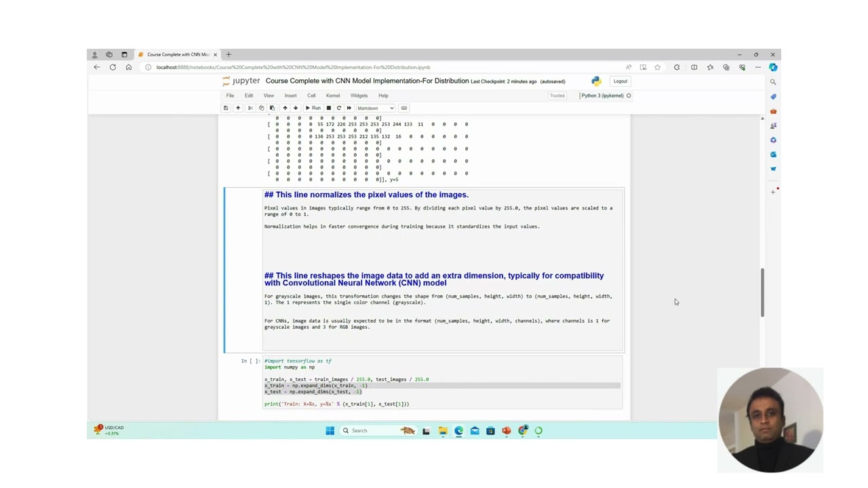Viewport: 868px width, 488px height.
Task: Close the Course Complete browser tab
Action: tap(216, 54)
